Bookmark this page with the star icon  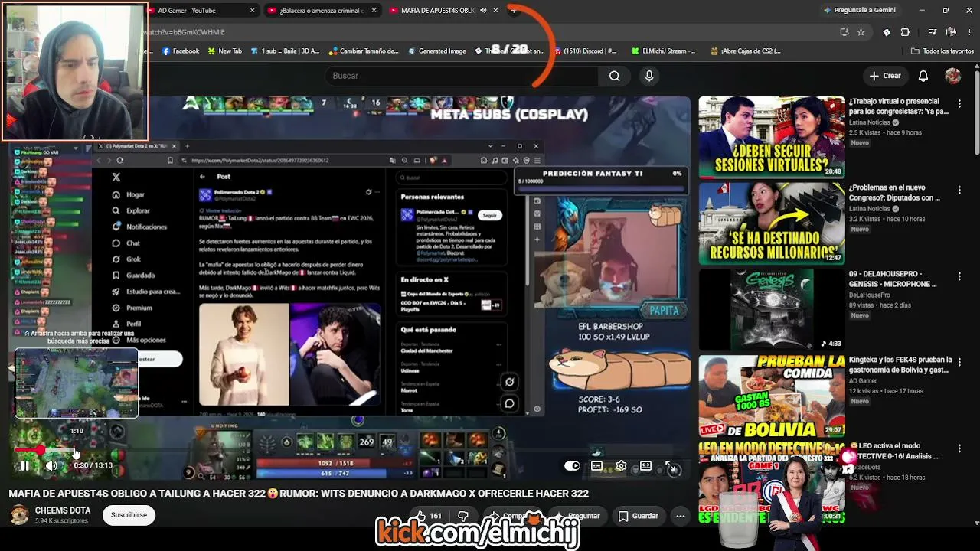(x=861, y=32)
